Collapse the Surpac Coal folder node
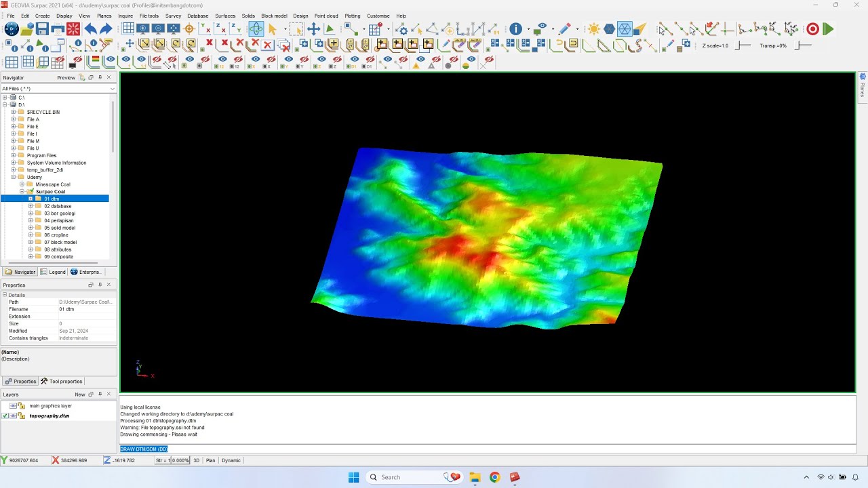This screenshot has width=868, height=488. (x=22, y=192)
